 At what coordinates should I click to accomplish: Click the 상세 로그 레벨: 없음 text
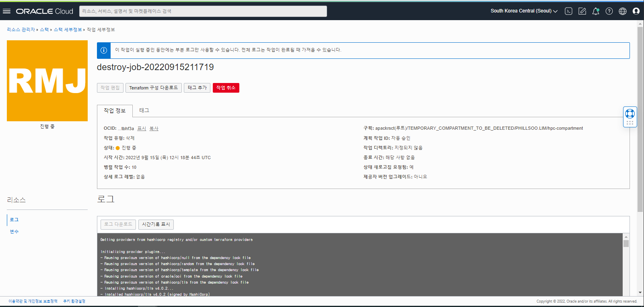point(124,177)
